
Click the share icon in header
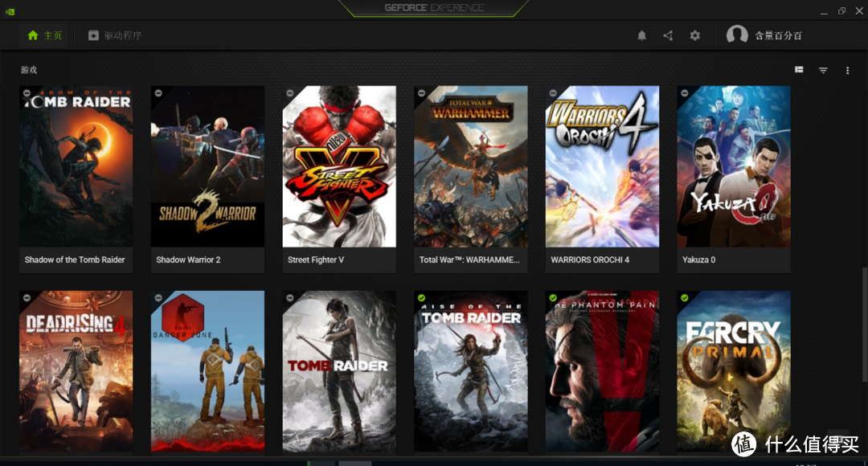668,35
